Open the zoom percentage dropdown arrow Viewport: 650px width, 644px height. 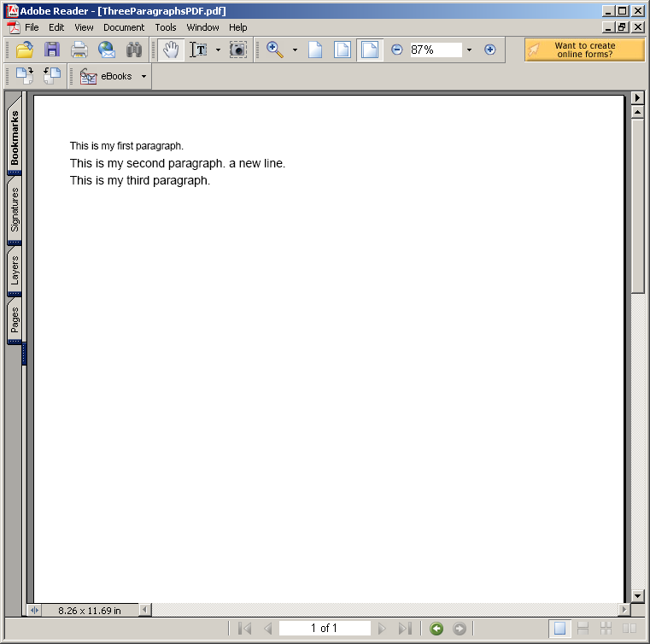469,50
